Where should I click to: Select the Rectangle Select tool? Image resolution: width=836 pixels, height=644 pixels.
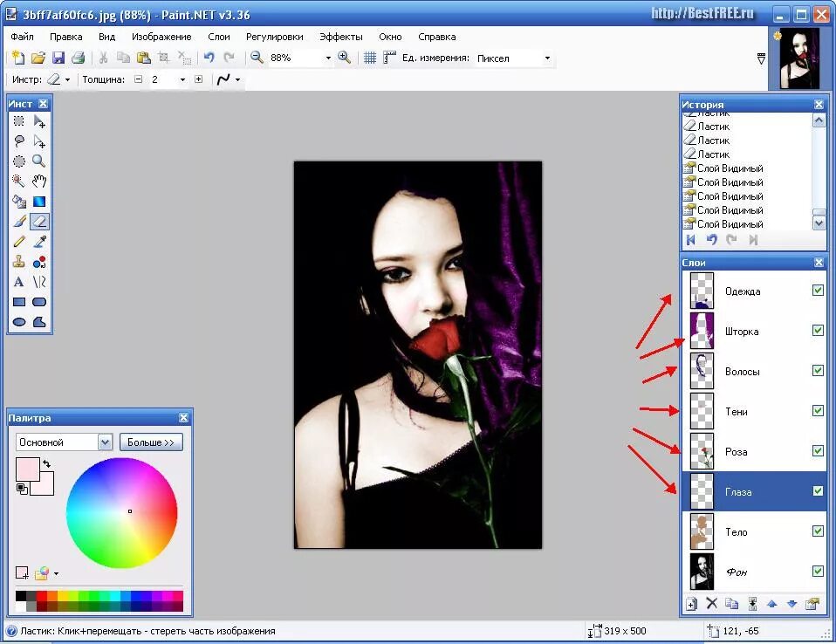tap(18, 121)
